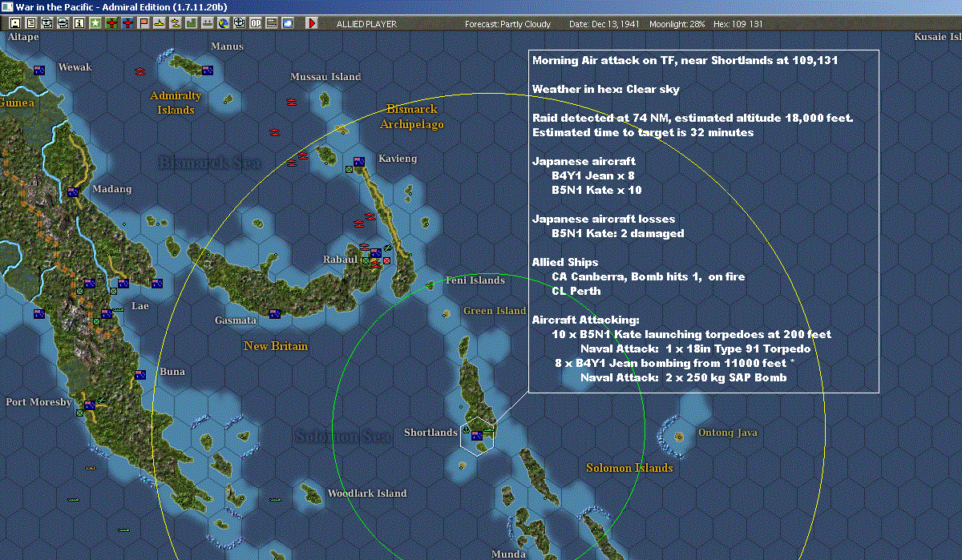Select the Australian flag at Buna
This screenshot has width=962, height=560.
click(x=140, y=375)
